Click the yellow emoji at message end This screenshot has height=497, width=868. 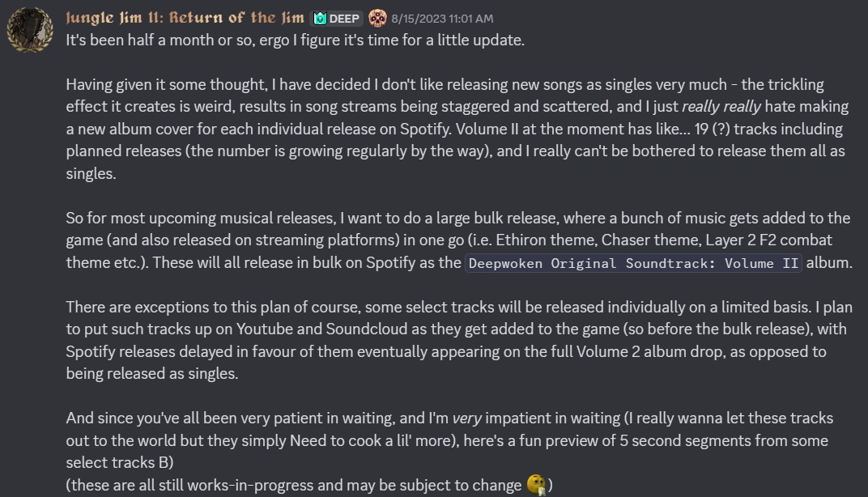536,485
